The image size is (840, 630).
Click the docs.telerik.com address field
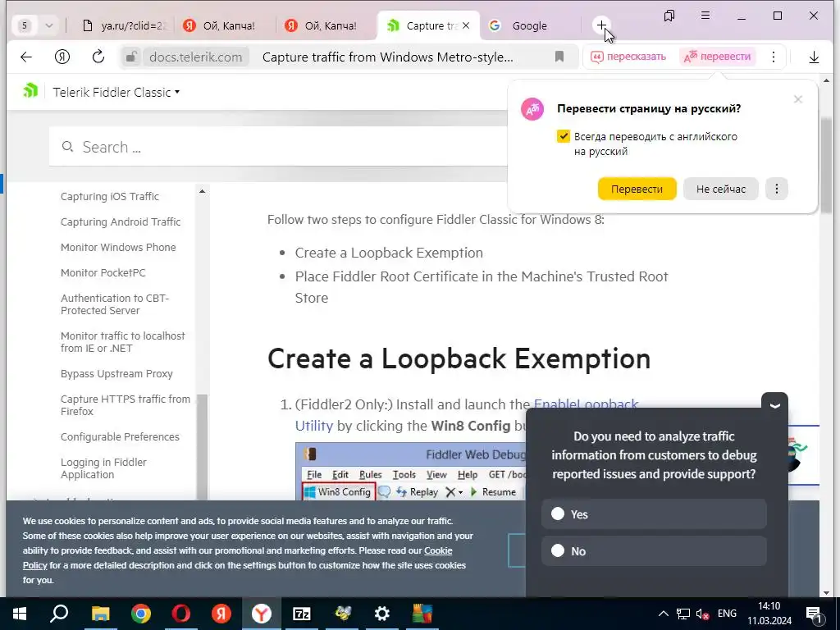point(196,57)
